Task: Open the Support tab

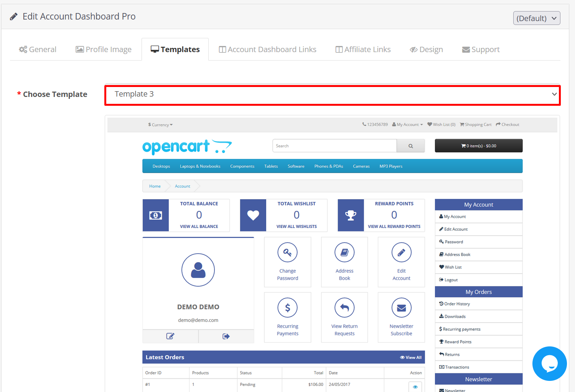Action: pyautogui.click(x=481, y=49)
